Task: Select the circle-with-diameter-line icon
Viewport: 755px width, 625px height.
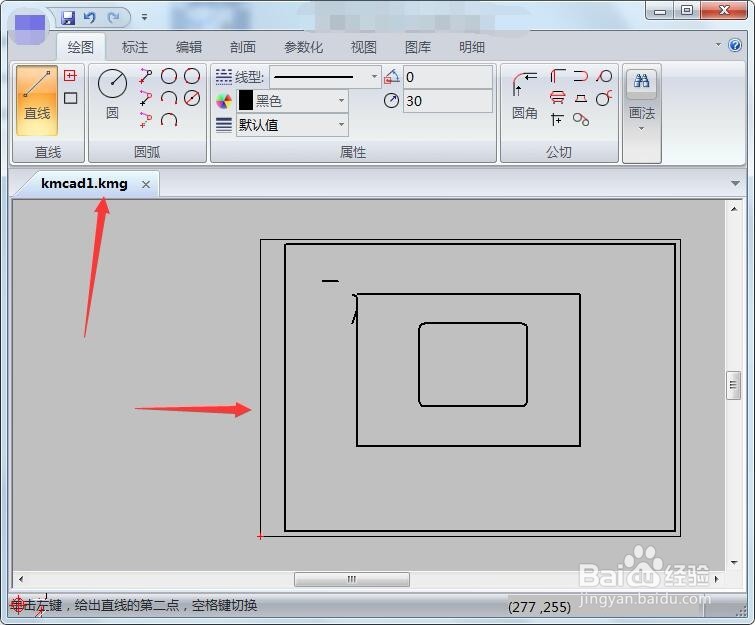Action: click(192, 98)
